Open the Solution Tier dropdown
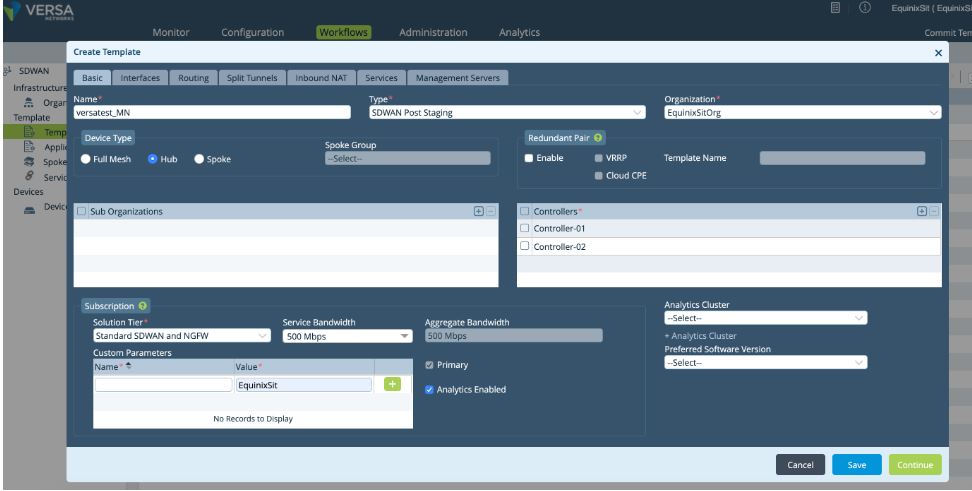972x491 pixels. click(x=181, y=337)
